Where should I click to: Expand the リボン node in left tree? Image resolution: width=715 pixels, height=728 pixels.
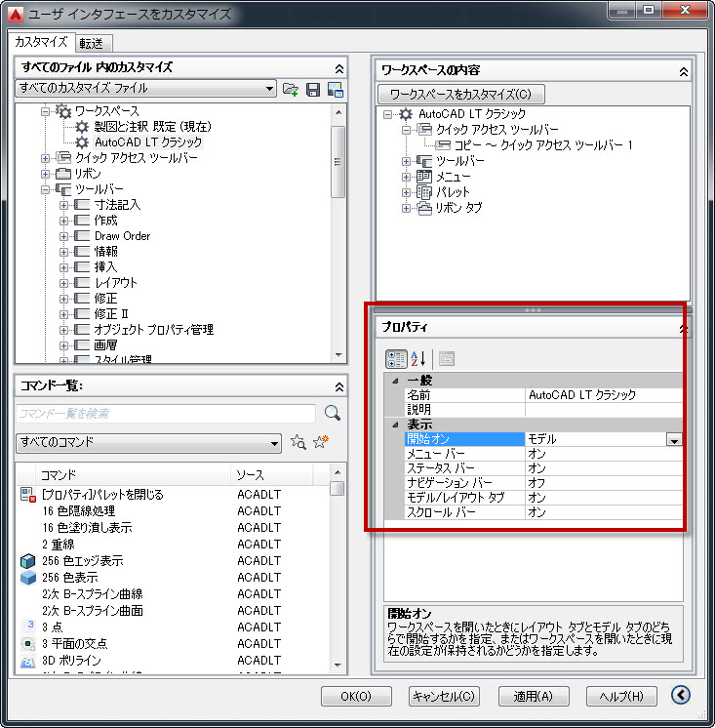45,174
